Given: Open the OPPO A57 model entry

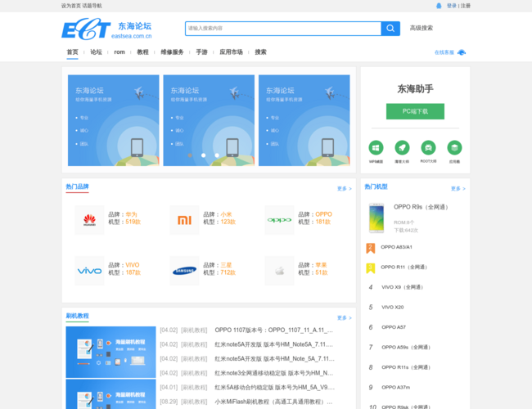Looking at the screenshot, I should (394, 327).
